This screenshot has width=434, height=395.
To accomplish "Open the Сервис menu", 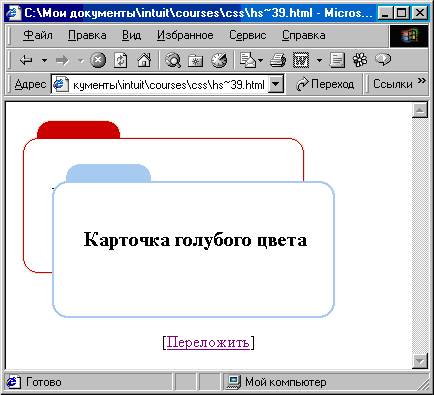I will [x=247, y=35].
